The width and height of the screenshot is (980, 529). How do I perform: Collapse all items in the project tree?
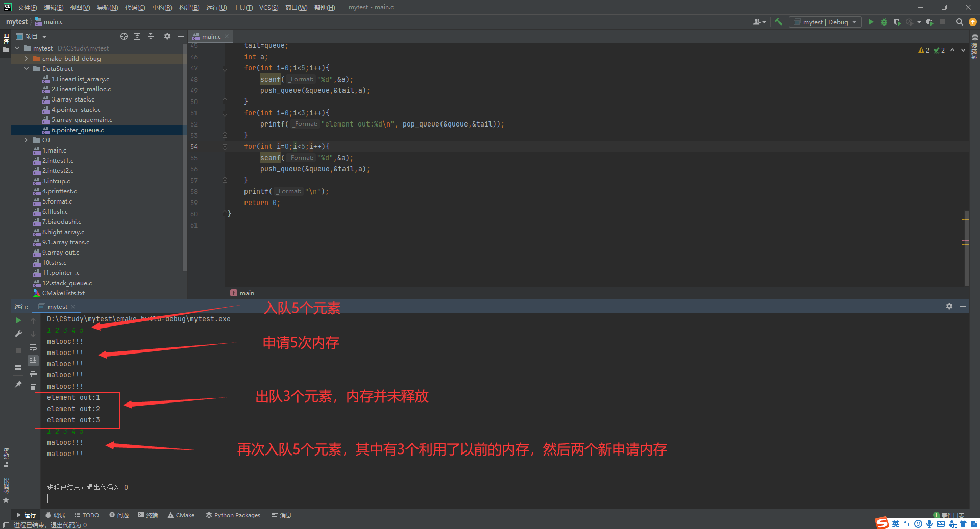click(x=151, y=36)
